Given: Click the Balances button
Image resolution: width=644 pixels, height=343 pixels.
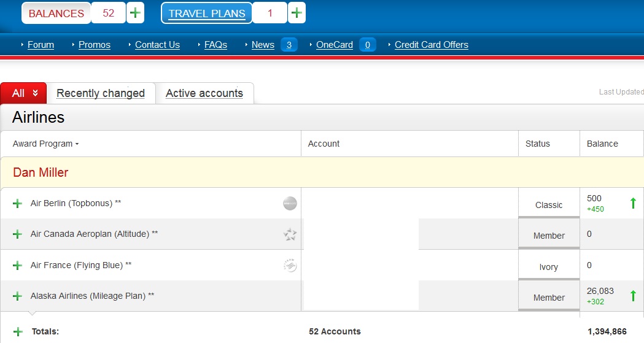Looking at the screenshot, I should point(56,13).
